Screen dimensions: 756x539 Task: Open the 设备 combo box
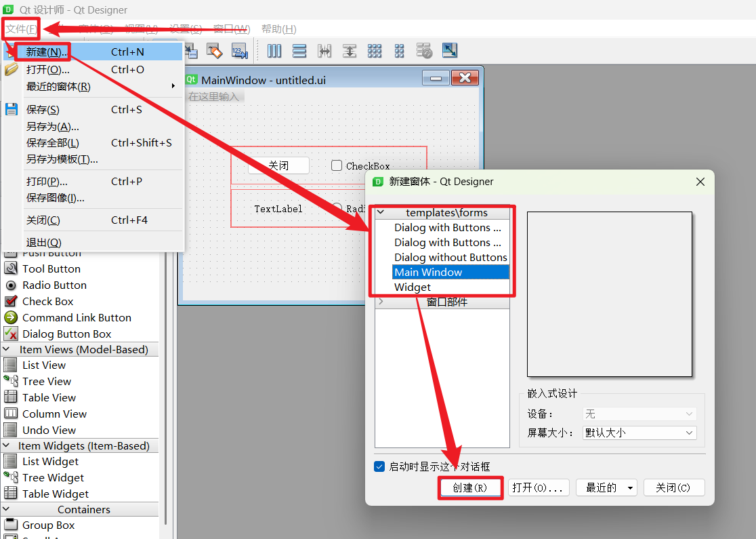pyautogui.click(x=639, y=414)
